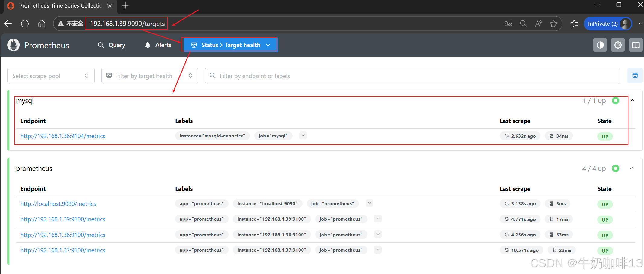This screenshot has width=644, height=274.
Task: Open the localhost:9090 metrics endpoint
Action: click(x=58, y=204)
